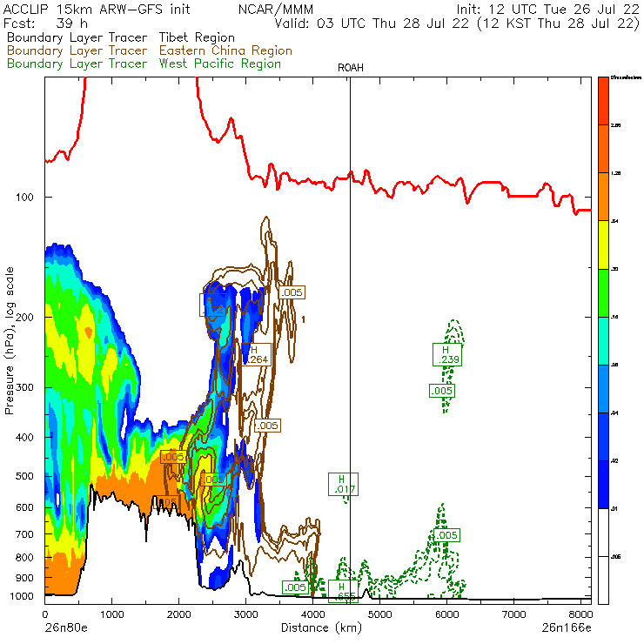
Task: Click the brown 'H .264' contour label
Action: (x=256, y=354)
